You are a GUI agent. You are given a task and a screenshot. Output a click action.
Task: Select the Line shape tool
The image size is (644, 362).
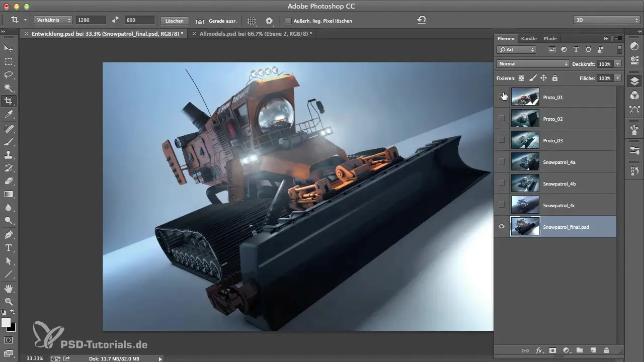pos(9,275)
